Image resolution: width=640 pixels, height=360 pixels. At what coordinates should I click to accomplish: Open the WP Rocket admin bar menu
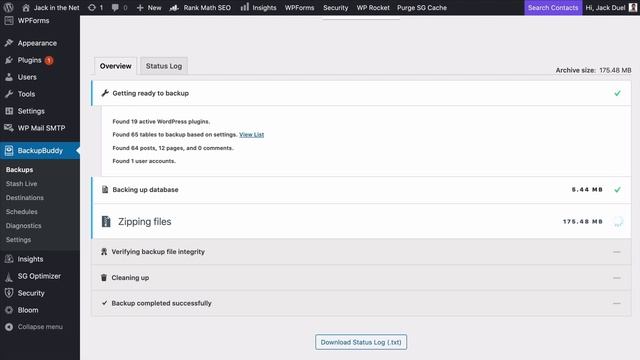coord(373,7)
